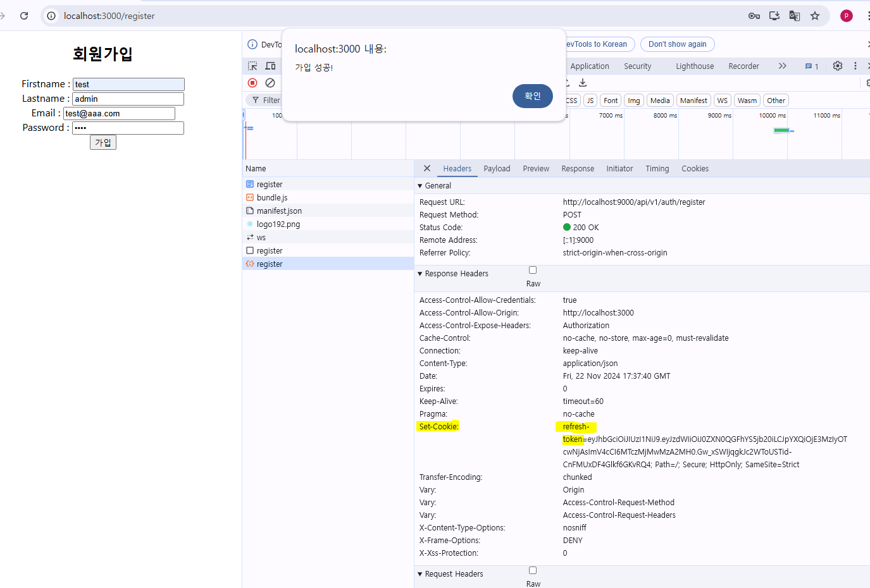Filter requests by Other type
Screen dimensions: 870x588
(x=776, y=101)
